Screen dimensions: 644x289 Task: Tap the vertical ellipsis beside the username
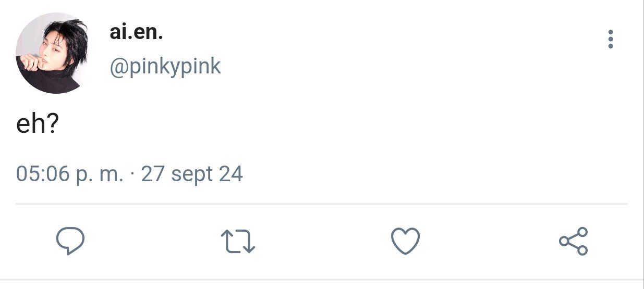611,39
